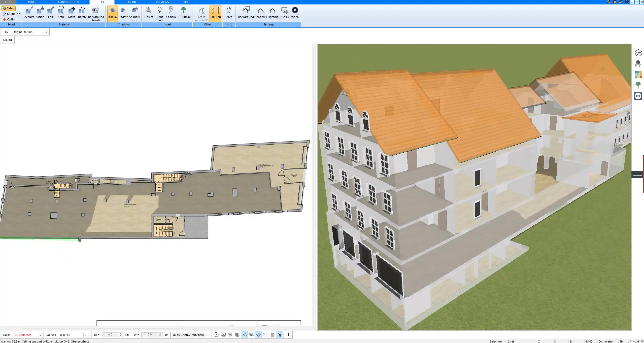Toggle the Select mode button
This screenshot has height=343, width=644.
tap(9, 8)
